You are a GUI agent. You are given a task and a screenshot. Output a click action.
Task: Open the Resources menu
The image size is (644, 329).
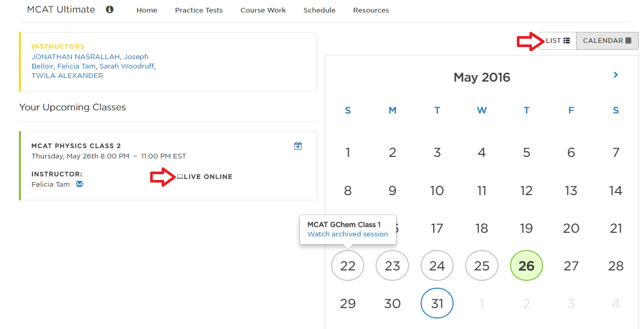pyautogui.click(x=371, y=10)
